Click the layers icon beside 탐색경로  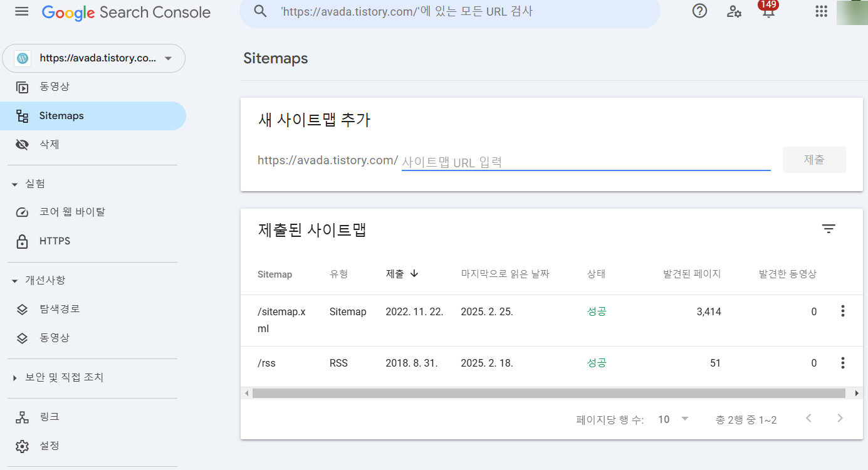click(23, 309)
